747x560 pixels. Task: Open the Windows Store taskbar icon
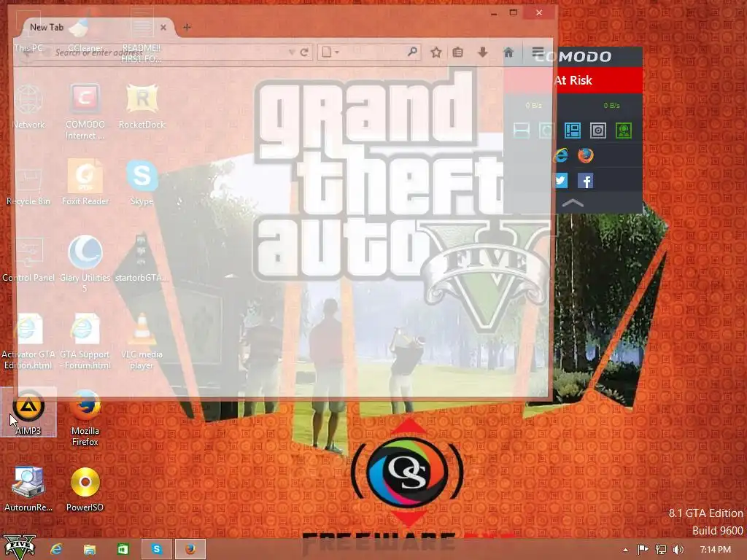pyautogui.click(x=123, y=549)
